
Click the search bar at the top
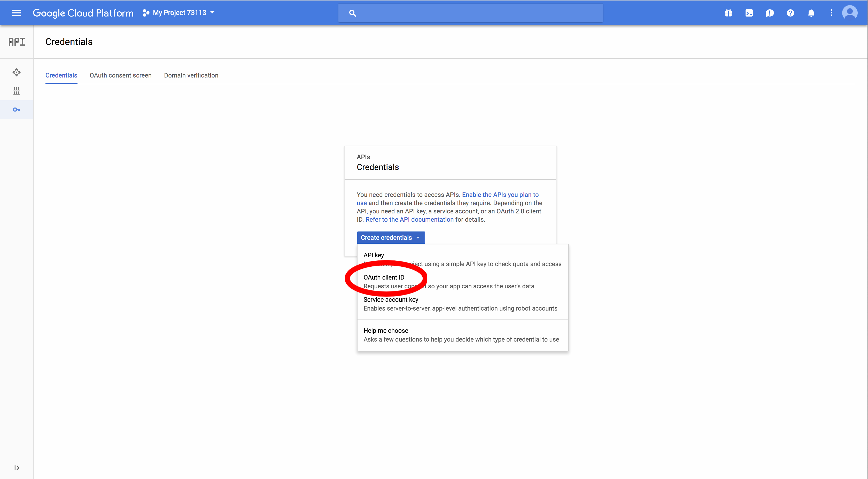point(470,13)
